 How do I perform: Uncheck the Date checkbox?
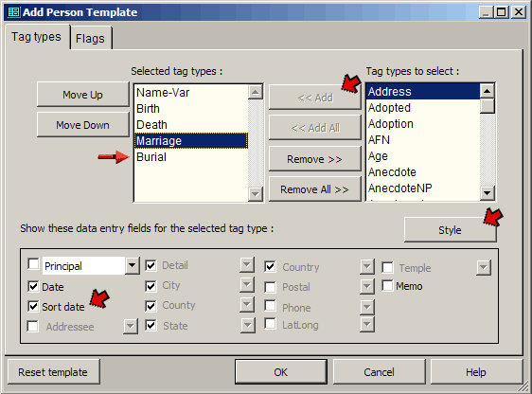click(x=33, y=287)
